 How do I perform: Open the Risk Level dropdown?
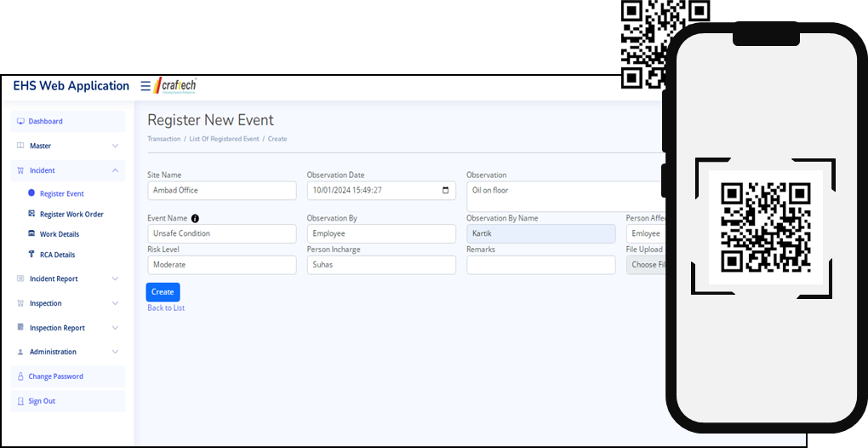pos(222,265)
